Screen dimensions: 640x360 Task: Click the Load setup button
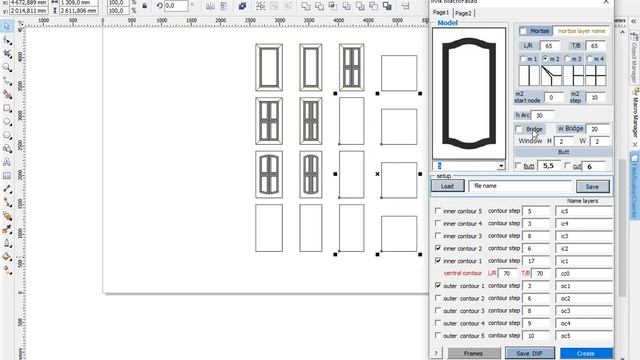(x=447, y=186)
